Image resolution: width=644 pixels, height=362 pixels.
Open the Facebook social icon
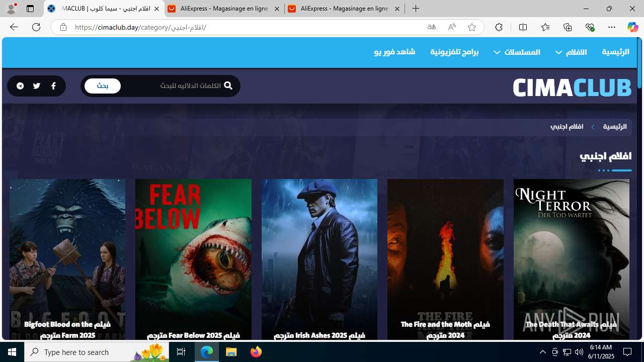click(53, 86)
